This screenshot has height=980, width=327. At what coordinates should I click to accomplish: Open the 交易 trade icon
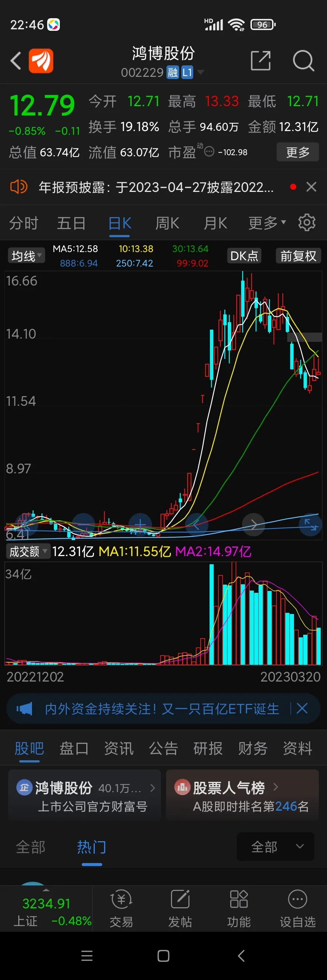coord(122,908)
